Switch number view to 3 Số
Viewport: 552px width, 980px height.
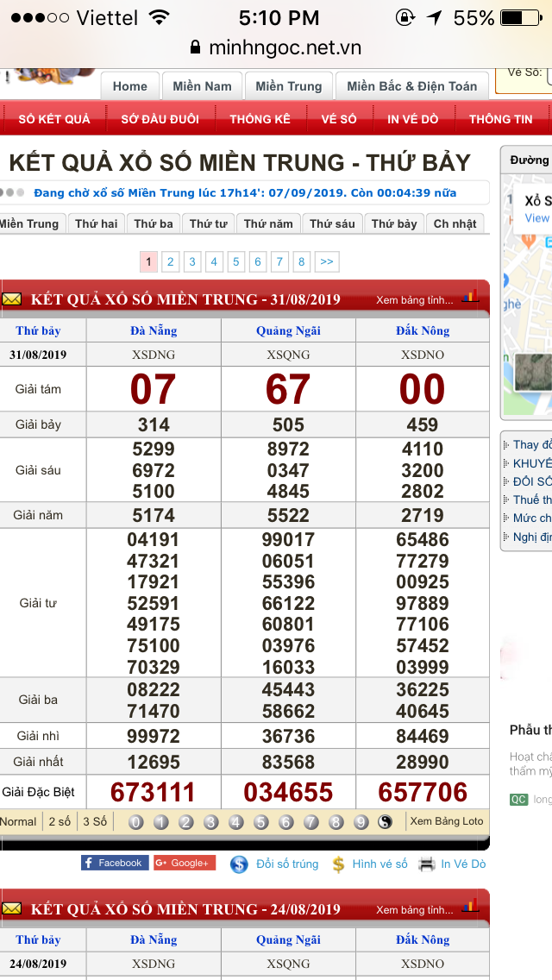pyautogui.click(x=95, y=821)
